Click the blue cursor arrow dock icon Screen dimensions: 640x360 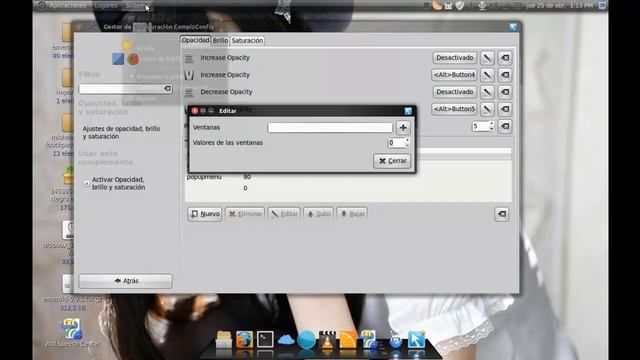(416, 340)
